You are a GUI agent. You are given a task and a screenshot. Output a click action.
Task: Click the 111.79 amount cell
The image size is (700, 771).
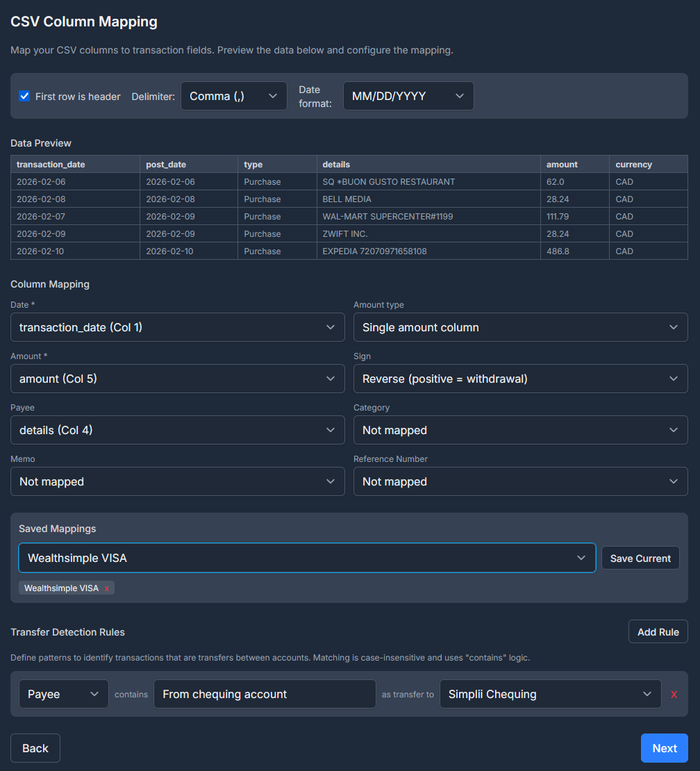click(574, 216)
